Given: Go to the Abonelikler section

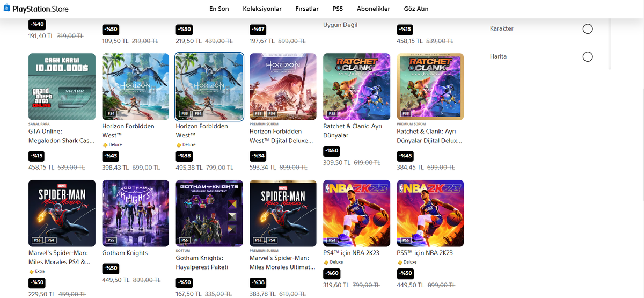Looking at the screenshot, I should [x=375, y=9].
